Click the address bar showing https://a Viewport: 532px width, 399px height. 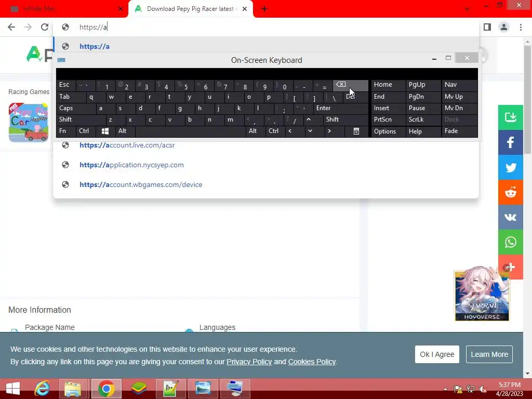267,27
